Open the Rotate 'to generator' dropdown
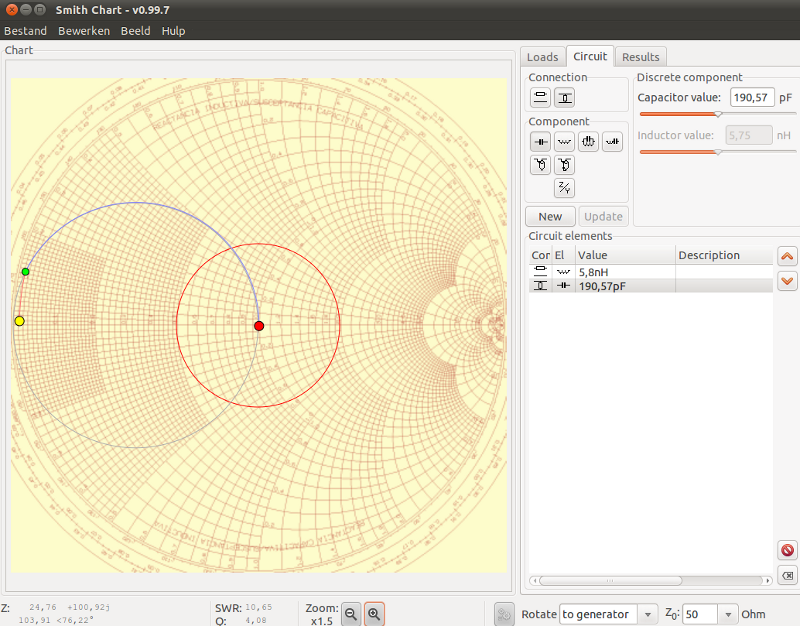 pyautogui.click(x=608, y=614)
